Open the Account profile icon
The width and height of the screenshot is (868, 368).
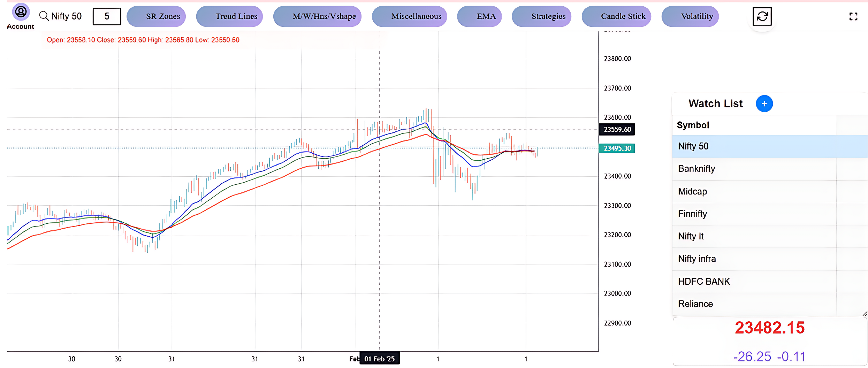click(21, 13)
